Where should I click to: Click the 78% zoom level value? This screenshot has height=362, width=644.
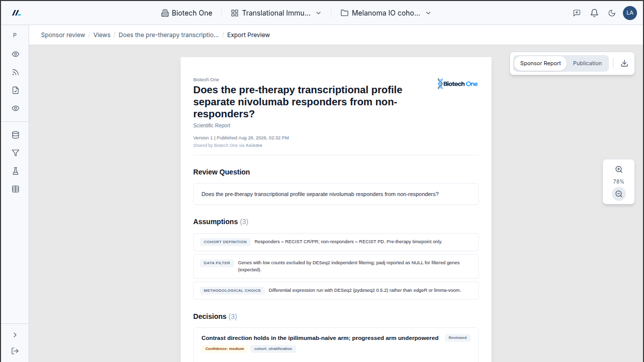[619, 182]
